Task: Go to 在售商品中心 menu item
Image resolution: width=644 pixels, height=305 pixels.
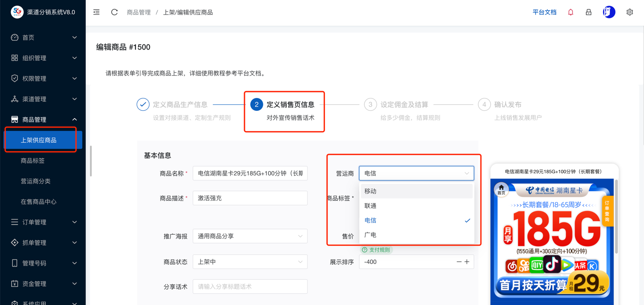Action: coord(39,201)
